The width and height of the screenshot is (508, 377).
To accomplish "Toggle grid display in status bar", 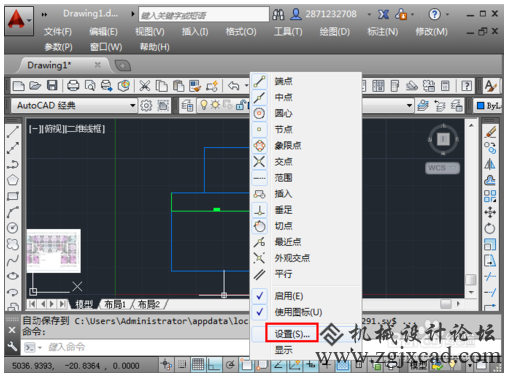I will 198,365.
